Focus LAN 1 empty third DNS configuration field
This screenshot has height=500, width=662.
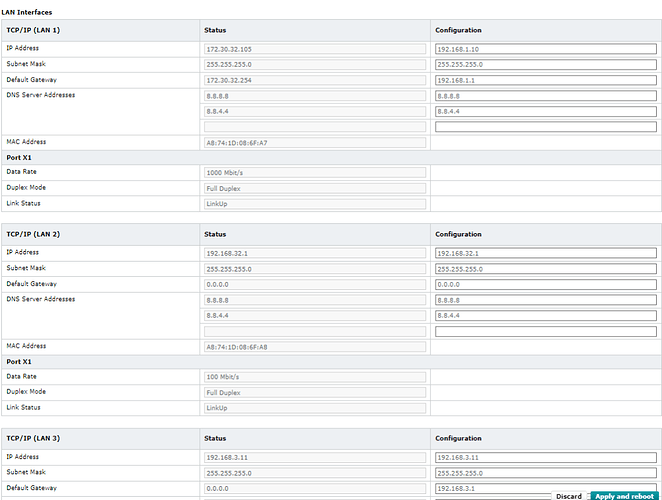click(x=545, y=127)
